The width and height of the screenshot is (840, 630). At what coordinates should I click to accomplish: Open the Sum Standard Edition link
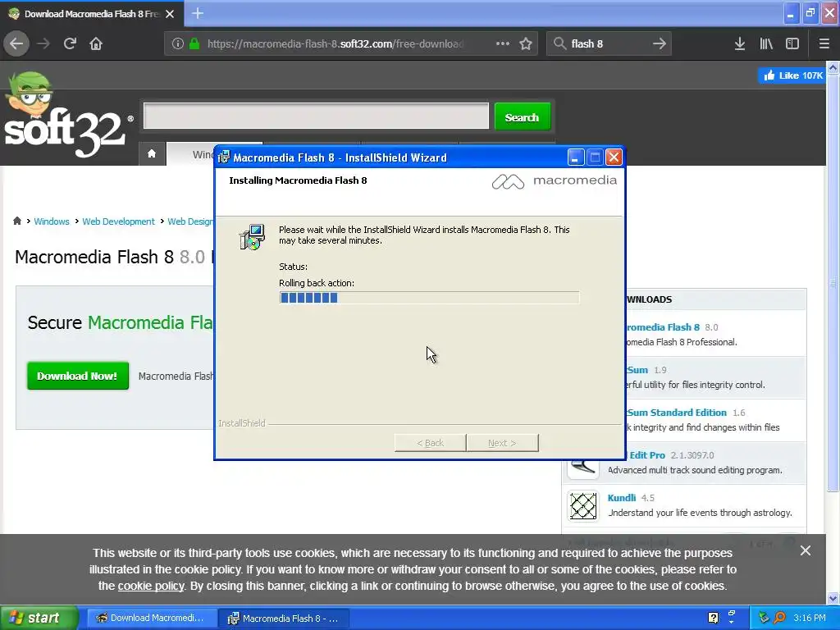point(677,413)
